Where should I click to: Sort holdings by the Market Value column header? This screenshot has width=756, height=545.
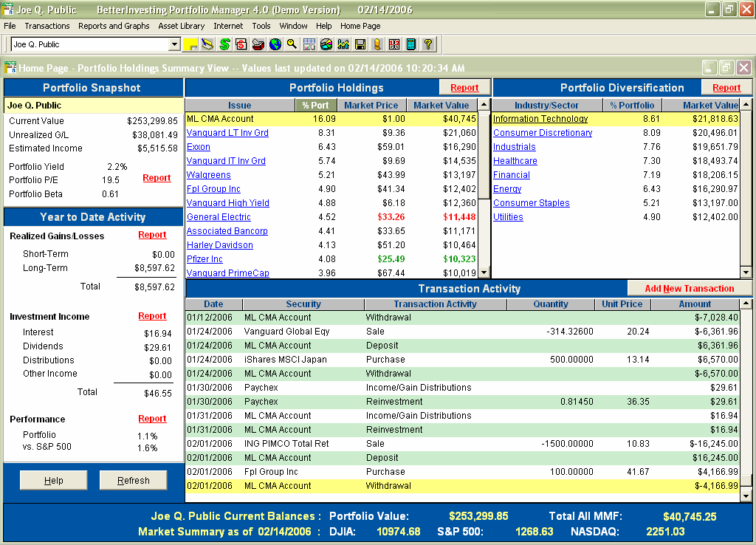pos(441,105)
